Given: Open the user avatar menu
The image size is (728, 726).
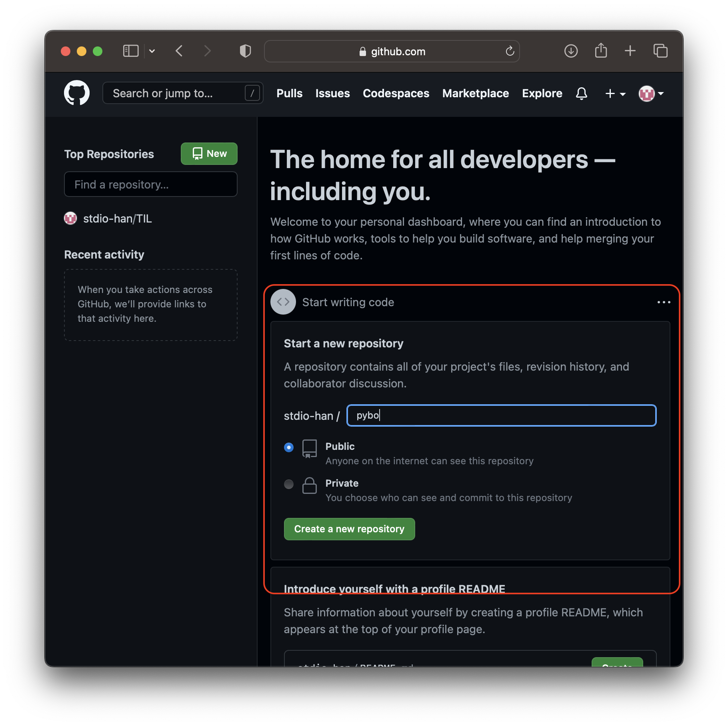Looking at the screenshot, I should point(651,94).
